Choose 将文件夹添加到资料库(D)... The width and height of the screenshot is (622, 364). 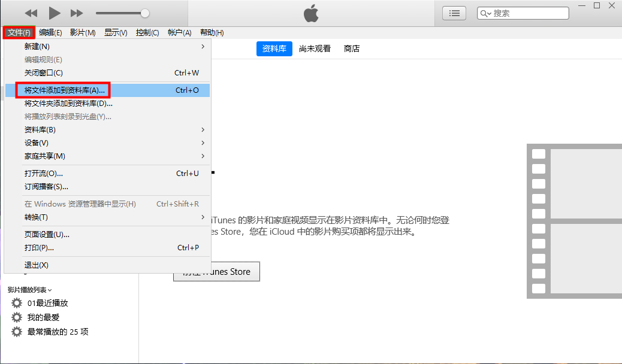point(107,104)
